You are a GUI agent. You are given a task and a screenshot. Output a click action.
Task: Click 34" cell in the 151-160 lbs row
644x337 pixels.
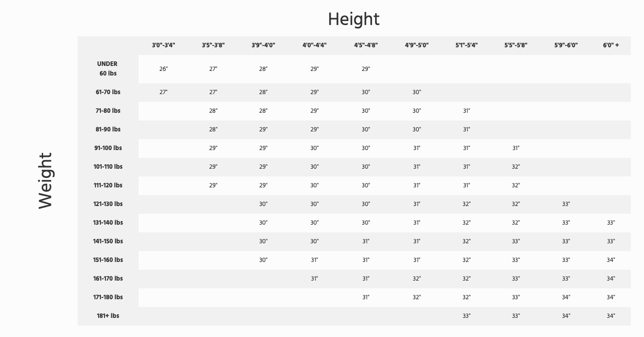(611, 260)
